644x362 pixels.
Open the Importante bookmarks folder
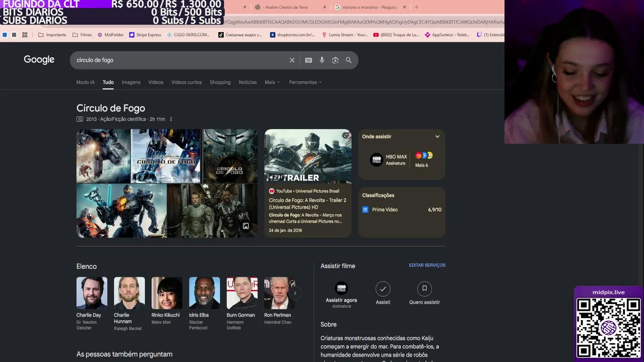coord(52,35)
